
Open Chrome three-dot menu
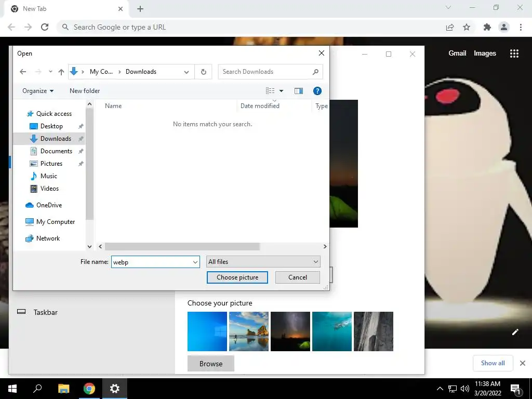pyautogui.click(x=521, y=27)
